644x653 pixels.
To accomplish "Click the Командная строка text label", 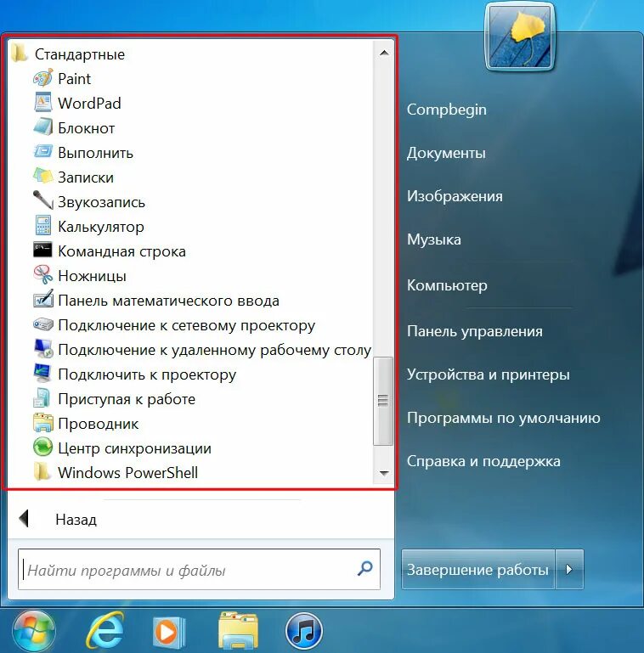I will tap(121, 251).
